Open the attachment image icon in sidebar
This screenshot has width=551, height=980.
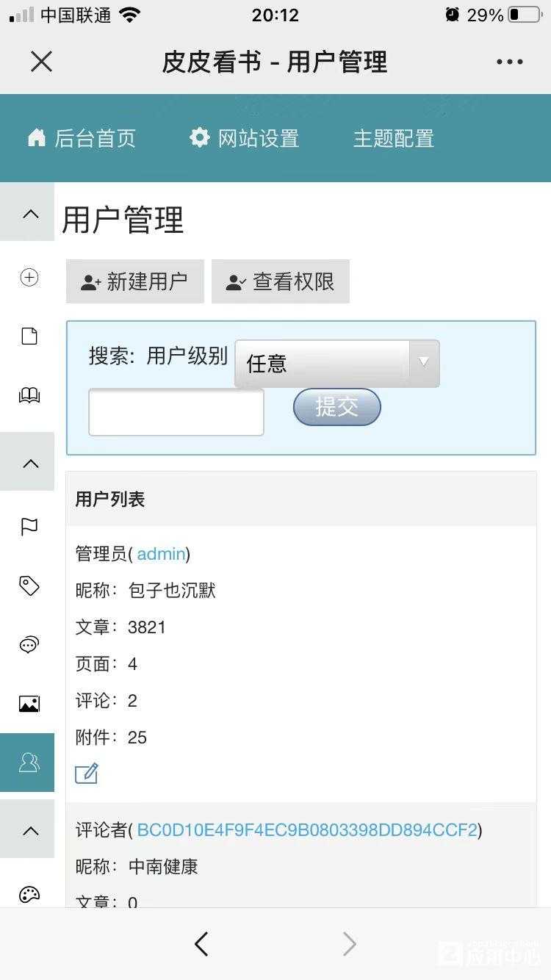29,704
